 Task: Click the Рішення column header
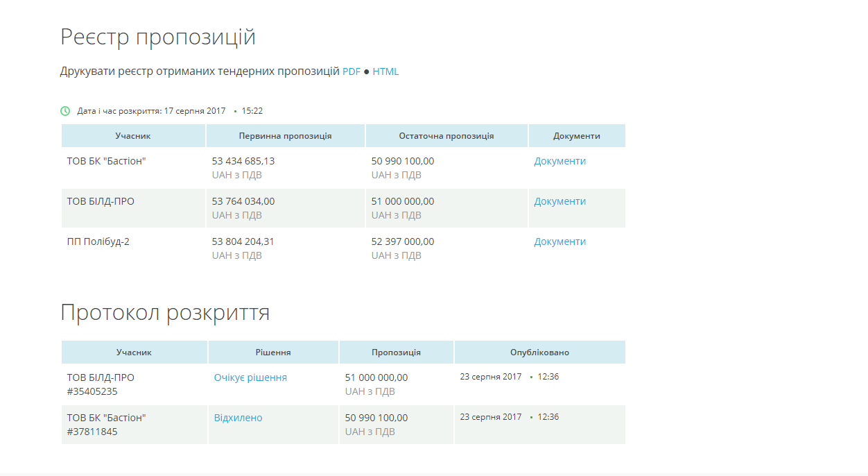click(273, 352)
